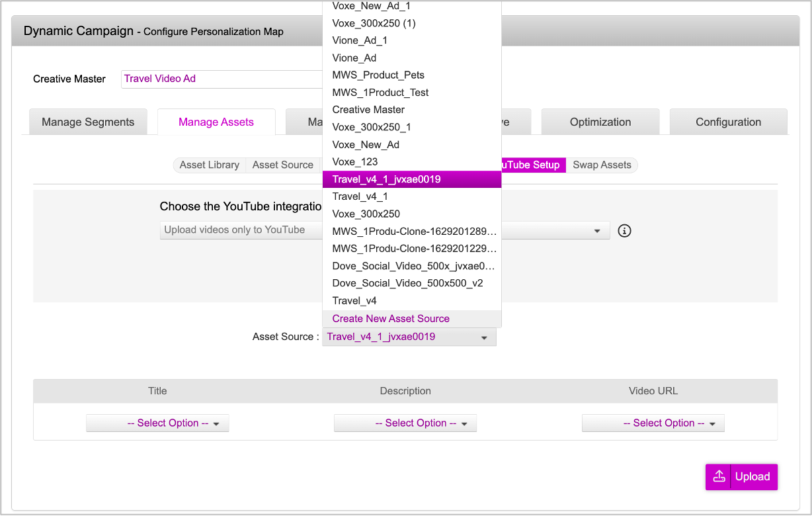Choose Create New Asset Source option
812x516 pixels.
(x=391, y=318)
